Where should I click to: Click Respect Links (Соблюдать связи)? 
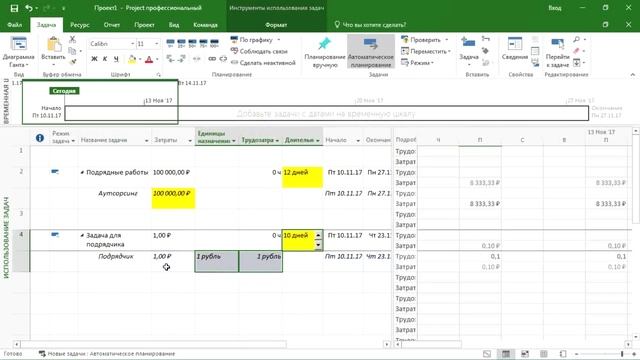coord(259,51)
